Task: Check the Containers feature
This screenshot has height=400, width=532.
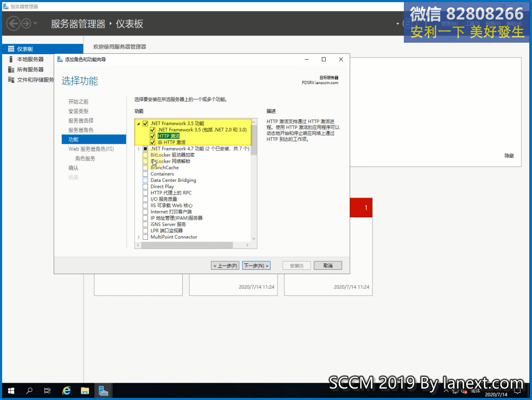Action: [x=145, y=174]
